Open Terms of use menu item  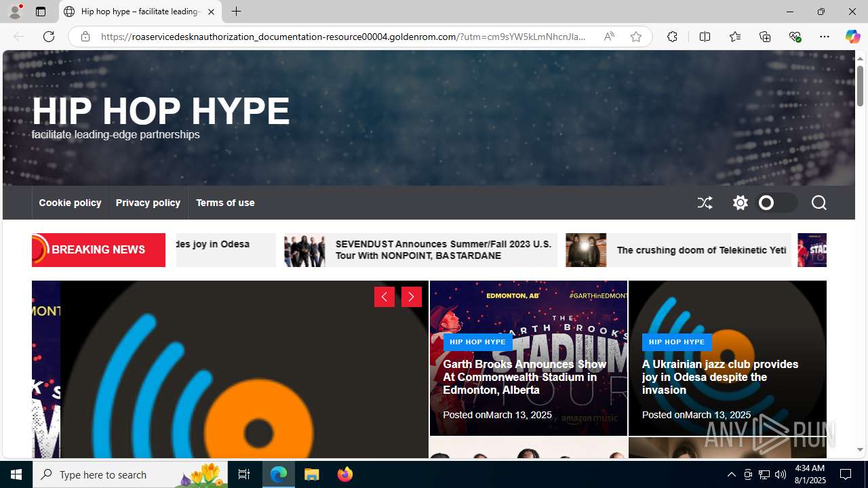[x=225, y=203]
